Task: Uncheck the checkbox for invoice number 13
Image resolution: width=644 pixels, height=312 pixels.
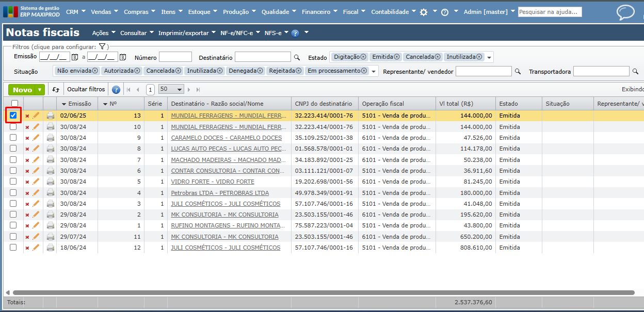Action: pyautogui.click(x=13, y=116)
